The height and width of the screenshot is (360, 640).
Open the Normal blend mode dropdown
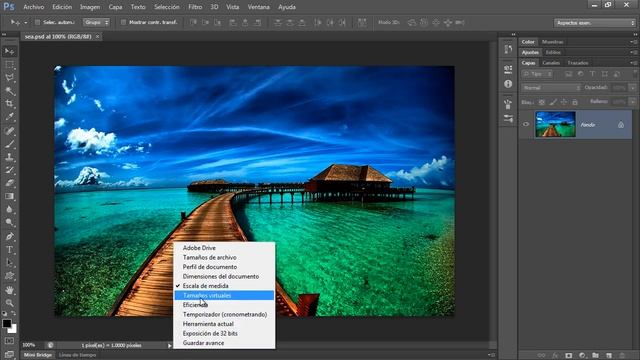(x=551, y=88)
